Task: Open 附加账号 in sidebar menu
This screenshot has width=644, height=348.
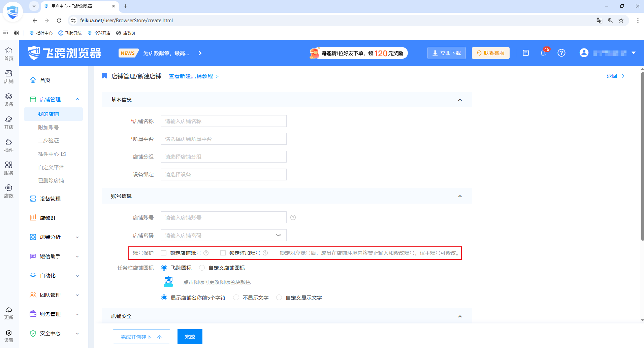Action: pyautogui.click(x=49, y=128)
